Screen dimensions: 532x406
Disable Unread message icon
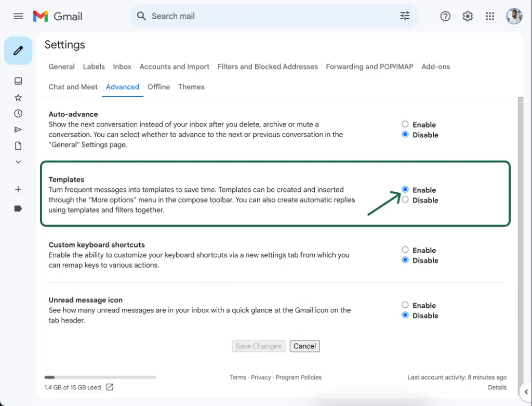(405, 315)
